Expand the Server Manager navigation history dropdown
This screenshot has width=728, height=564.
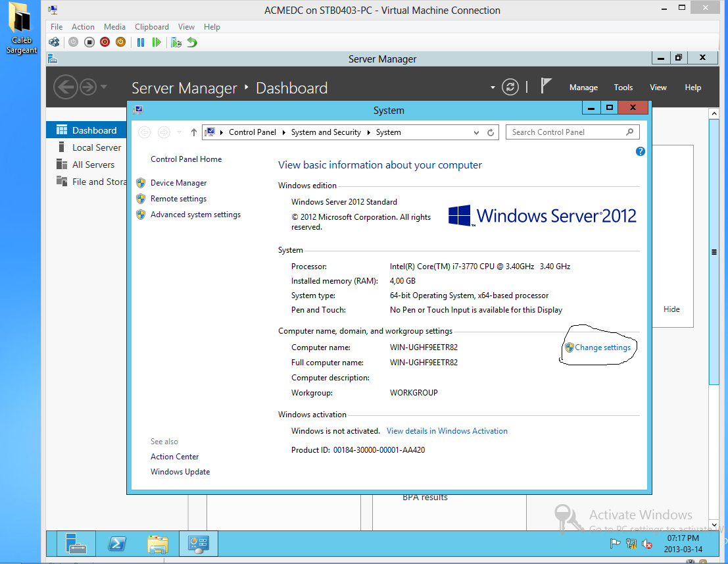click(x=103, y=86)
